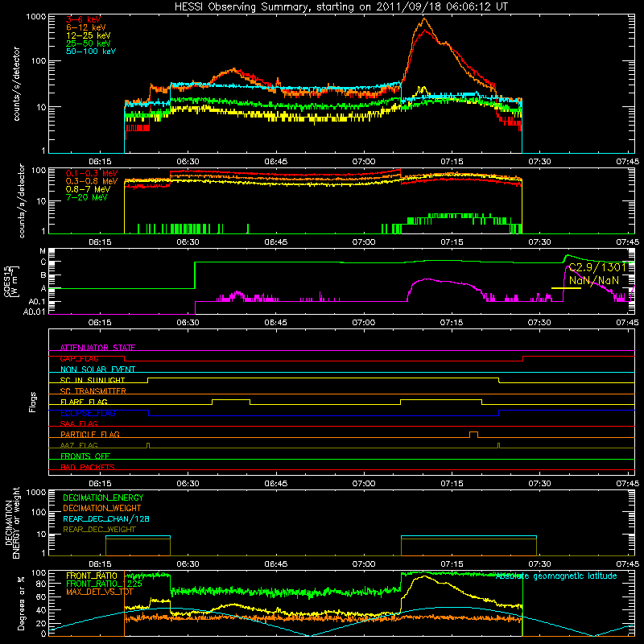Click the Degrees or % axis title
644x644 pixels.
tap(21, 603)
